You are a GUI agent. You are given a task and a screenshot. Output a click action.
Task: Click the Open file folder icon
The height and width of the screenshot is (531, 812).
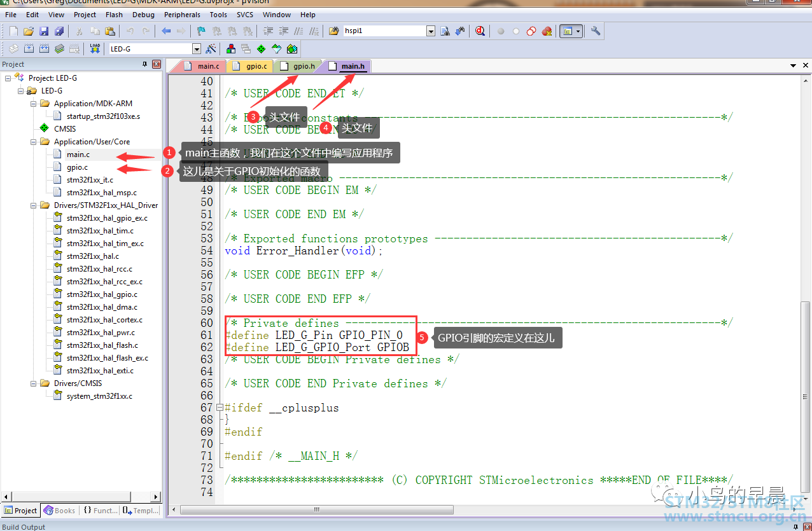pos(28,31)
